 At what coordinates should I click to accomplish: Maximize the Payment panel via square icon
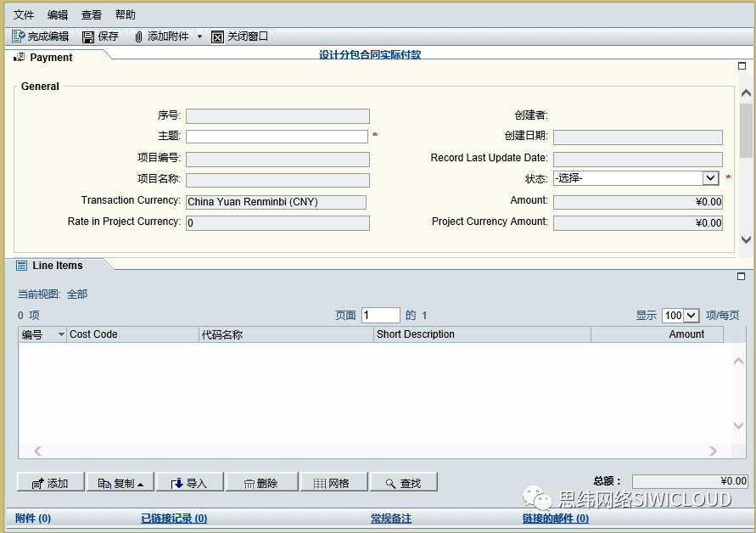tap(742, 66)
